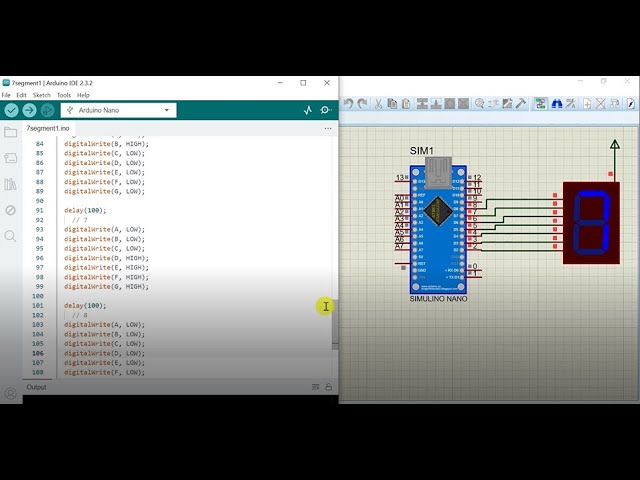Open the Debug sidebar panel
The image size is (640, 480).
pyautogui.click(x=10, y=210)
